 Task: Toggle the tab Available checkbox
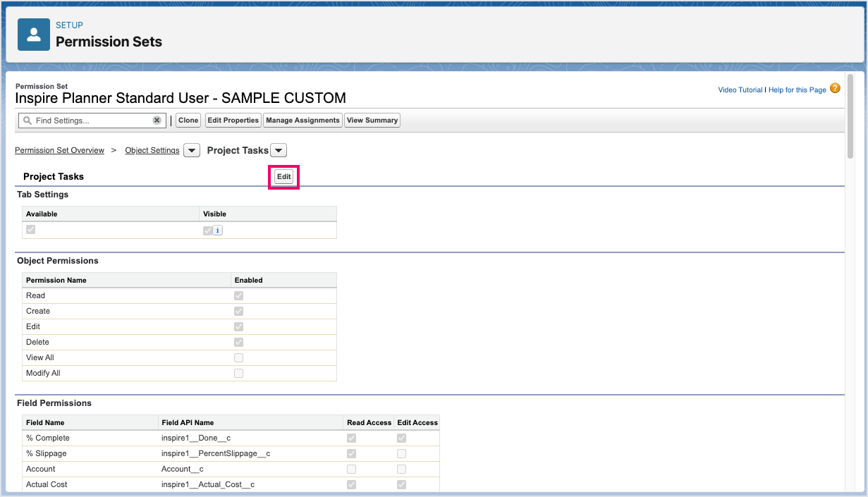point(30,229)
